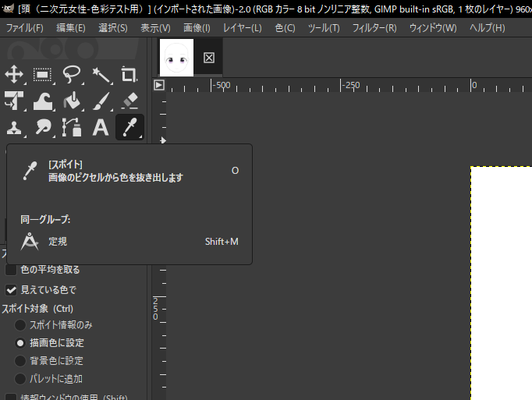The height and width of the screenshot is (400, 532).
Task: Select 背景色に設定 radio button
Action: click(20, 361)
